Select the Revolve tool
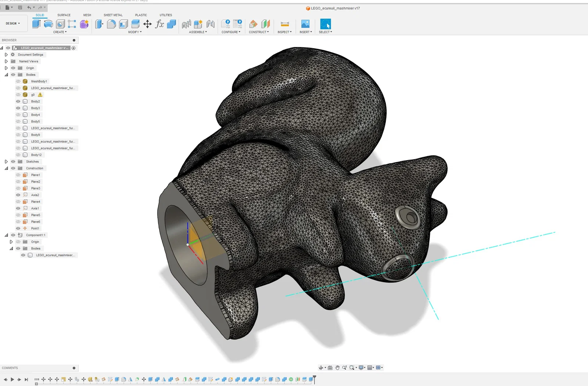This screenshot has width=588, height=386. (x=49, y=24)
